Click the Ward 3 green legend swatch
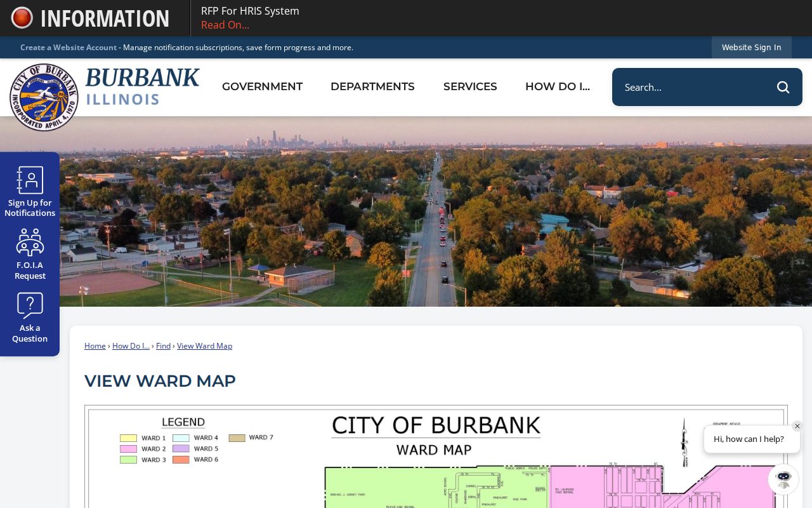Viewport: 812px width, 508px height. click(x=128, y=460)
